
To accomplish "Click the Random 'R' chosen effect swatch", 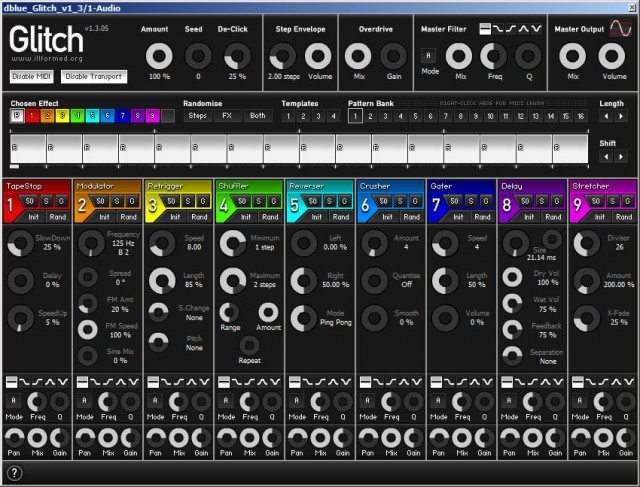I will 17,116.
